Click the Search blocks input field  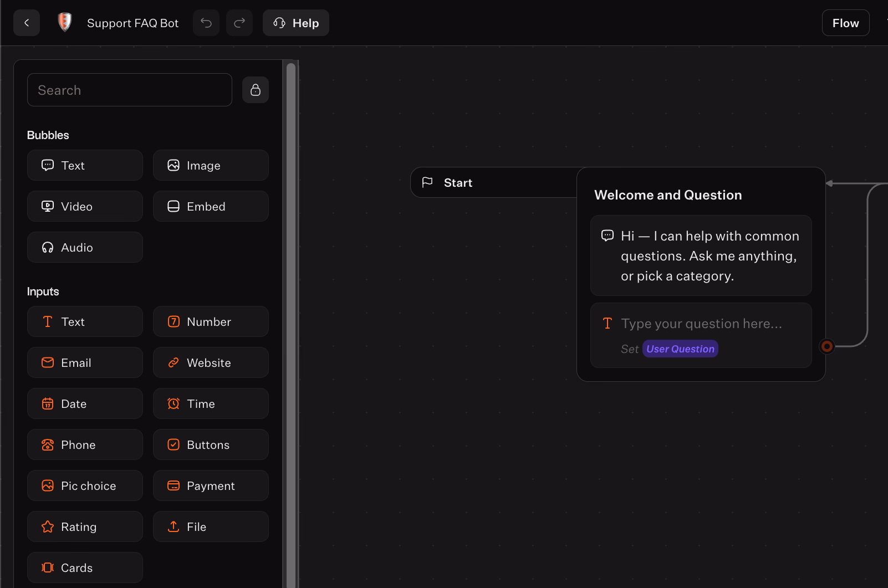[130, 90]
